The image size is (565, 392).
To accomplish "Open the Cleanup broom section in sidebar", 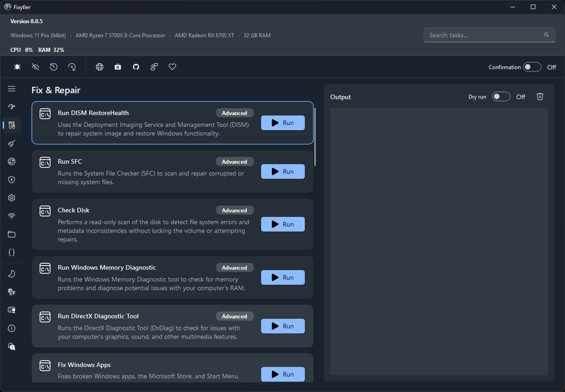I will (12, 143).
